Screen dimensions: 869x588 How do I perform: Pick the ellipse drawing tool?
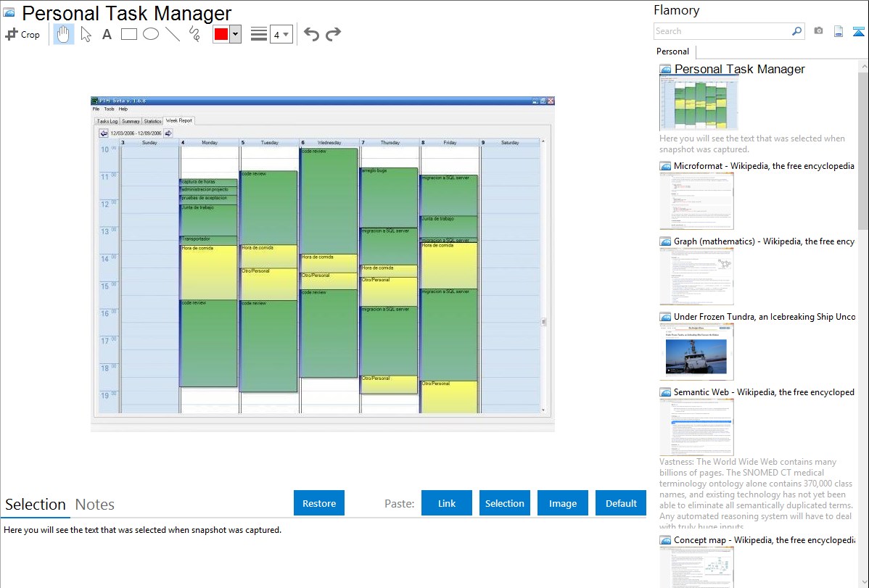tap(151, 34)
